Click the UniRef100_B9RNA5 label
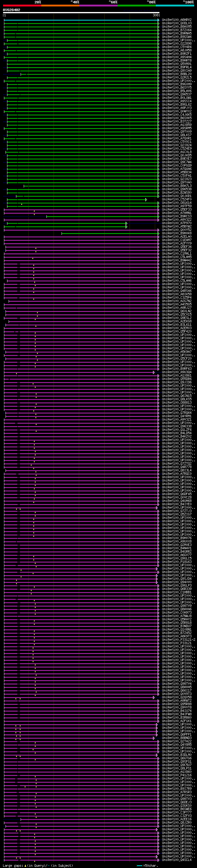This screenshot has height=868, width=197. 177,33
